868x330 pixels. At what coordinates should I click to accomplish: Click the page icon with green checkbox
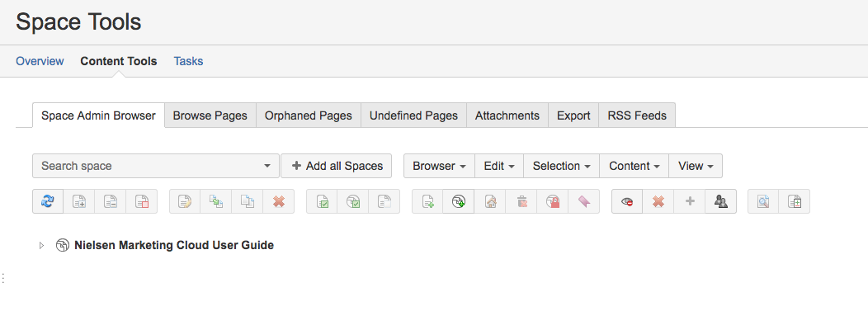pyautogui.click(x=322, y=201)
